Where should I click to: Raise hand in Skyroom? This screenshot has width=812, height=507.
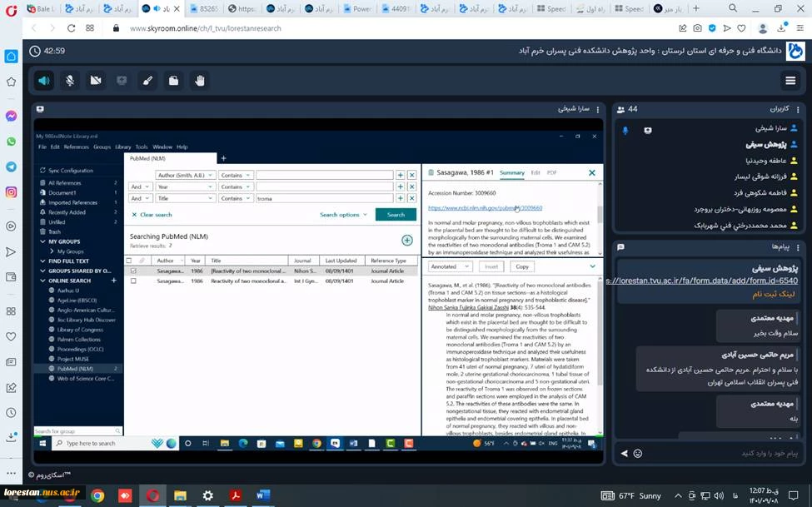click(x=200, y=81)
